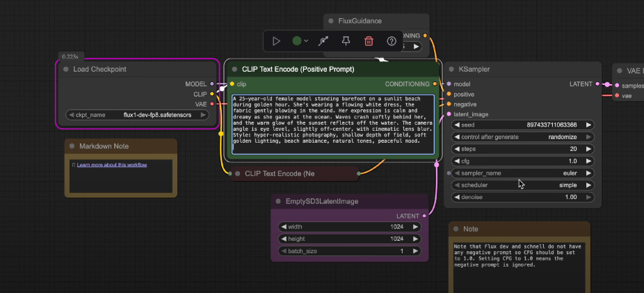Click the VAE output slot on Load Checkpoint
This screenshot has width=644, height=293.
coord(212,104)
